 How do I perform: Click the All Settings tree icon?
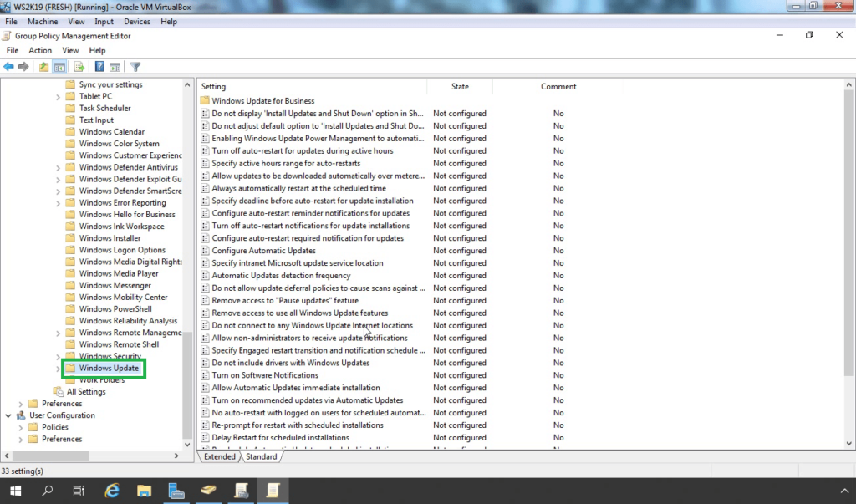(58, 391)
